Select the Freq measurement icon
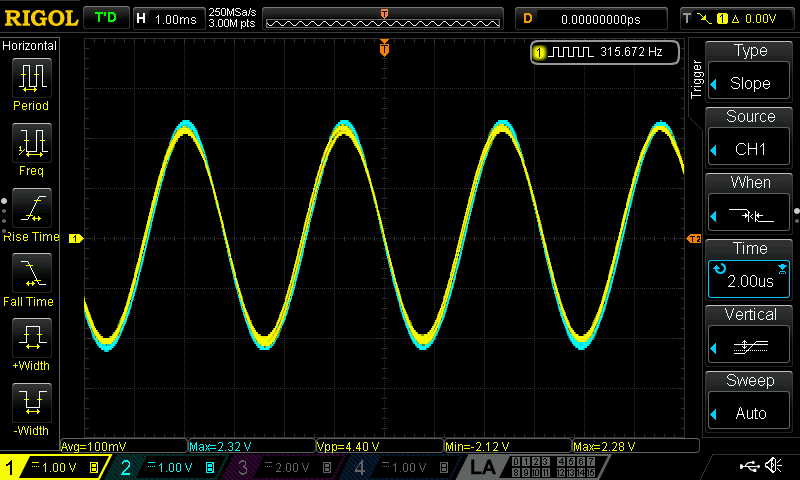 (31, 144)
